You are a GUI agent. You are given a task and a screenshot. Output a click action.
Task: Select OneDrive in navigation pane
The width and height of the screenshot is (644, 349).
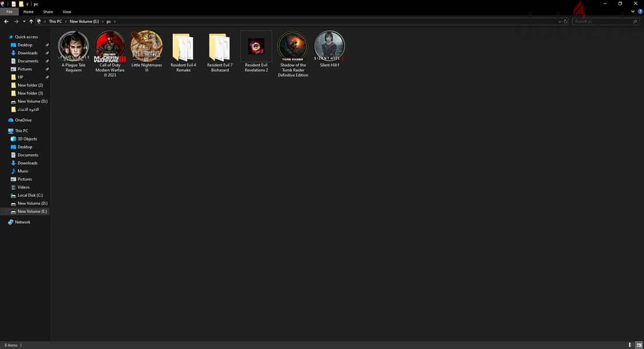[23, 120]
